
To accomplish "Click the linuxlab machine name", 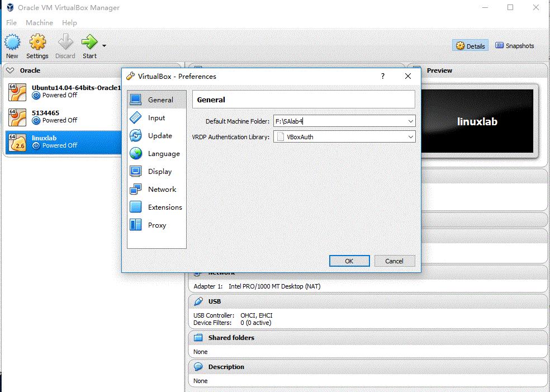I will click(x=44, y=138).
